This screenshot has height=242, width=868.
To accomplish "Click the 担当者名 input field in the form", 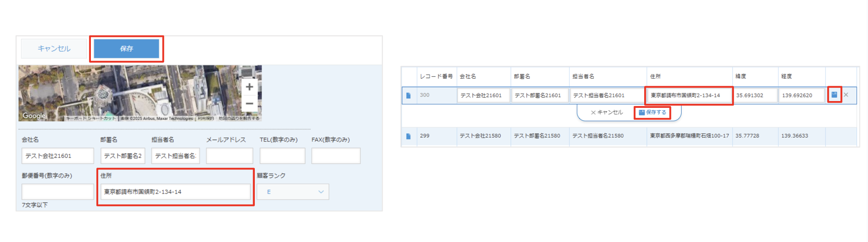I will coord(175,156).
